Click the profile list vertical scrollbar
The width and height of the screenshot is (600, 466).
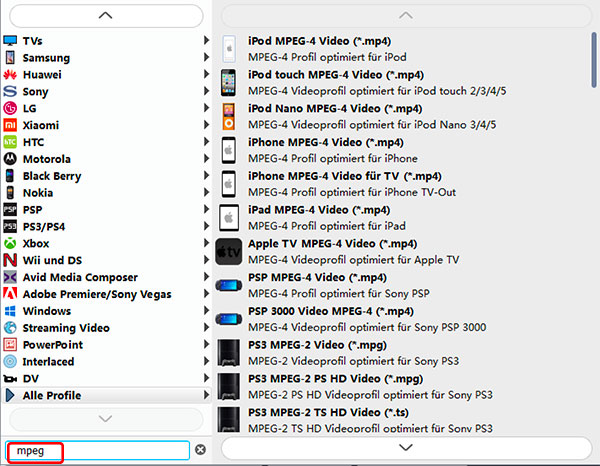(594, 60)
